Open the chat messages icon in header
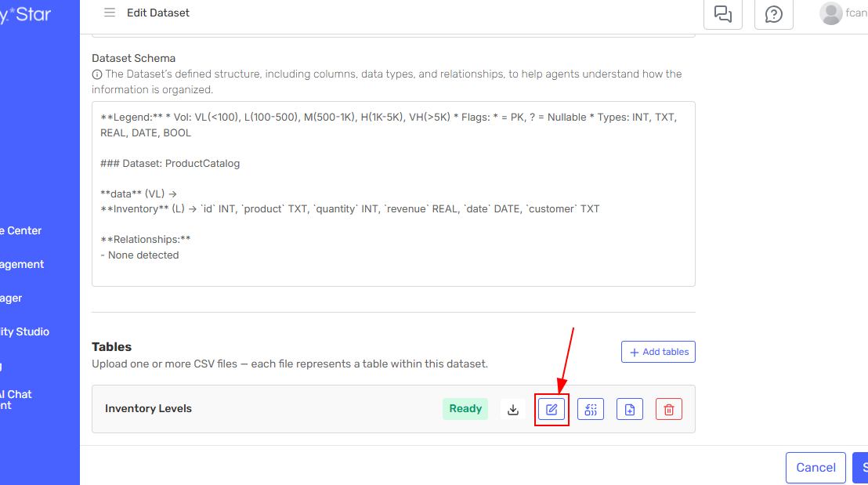This screenshot has width=868, height=485. point(722,13)
